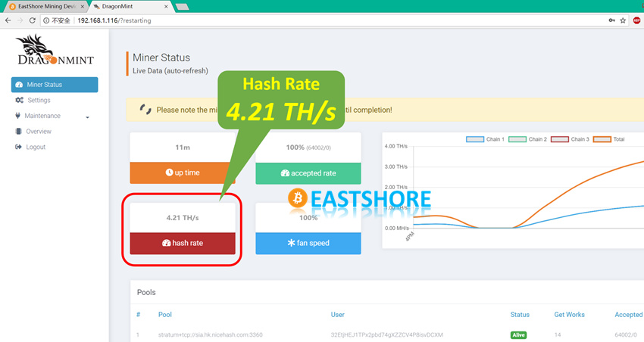The image size is (644, 342).
Task: Click the Miner Status gauge icon
Action: click(19, 85)
